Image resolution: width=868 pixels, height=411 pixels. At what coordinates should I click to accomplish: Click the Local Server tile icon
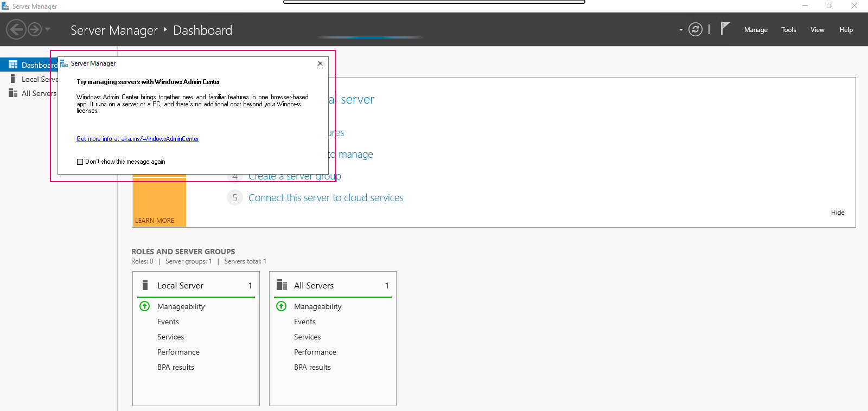[145, 285]
